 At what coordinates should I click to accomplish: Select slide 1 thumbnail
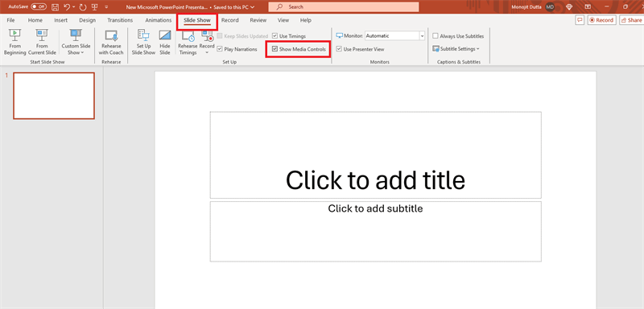click(54, 96)
